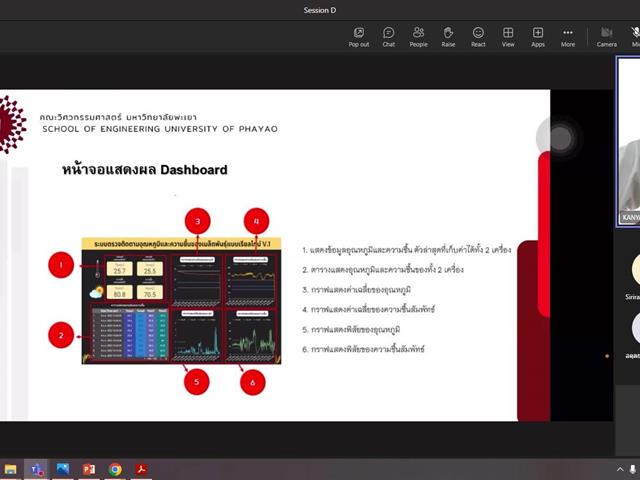Open the Pop out option
The height and width of the screenshot is (480, 640).
click(x=359, y=37)
